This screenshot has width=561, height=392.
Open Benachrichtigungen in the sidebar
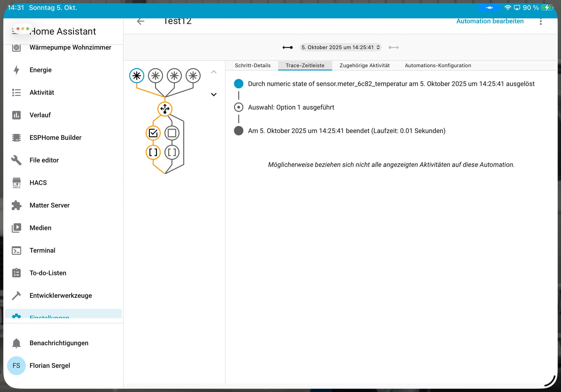tap(59, 343)
